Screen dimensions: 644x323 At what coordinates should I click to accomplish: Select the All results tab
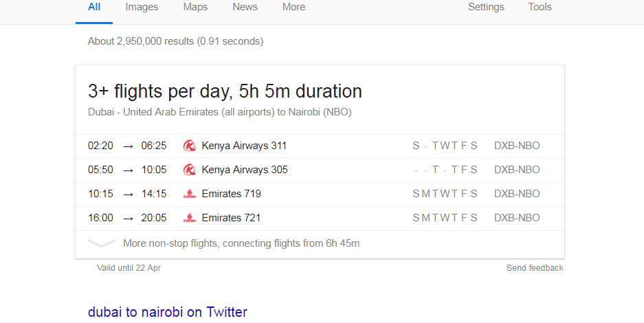click(x=94, y=7)
